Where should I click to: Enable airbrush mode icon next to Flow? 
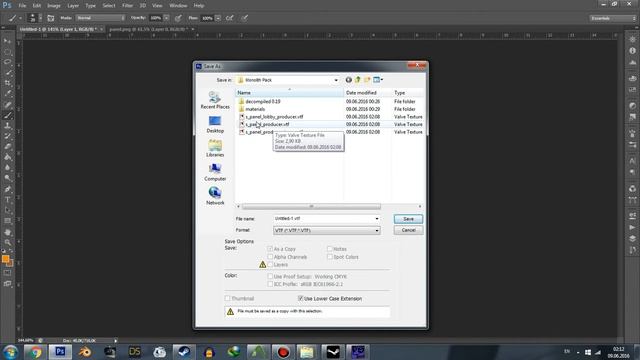click(230, 18)
